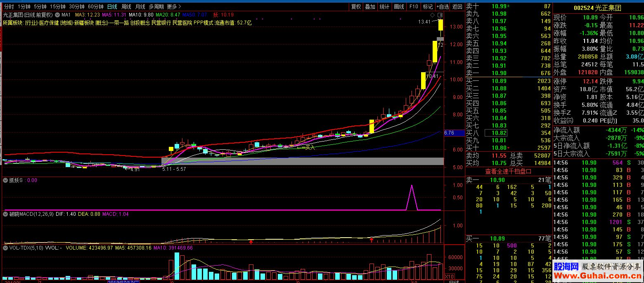
Task: Expand the 抓妖S indicator dropdown arrow
Action: (5, 180)
